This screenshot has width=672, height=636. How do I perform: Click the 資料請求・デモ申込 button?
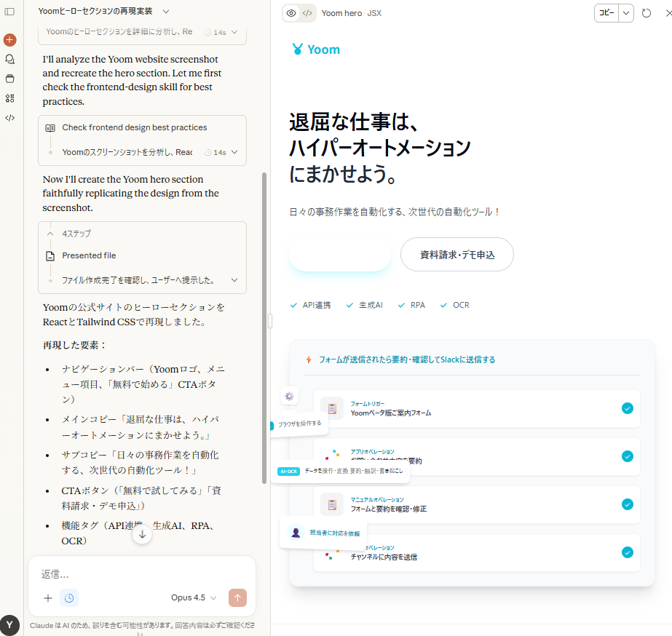point(456,255)
